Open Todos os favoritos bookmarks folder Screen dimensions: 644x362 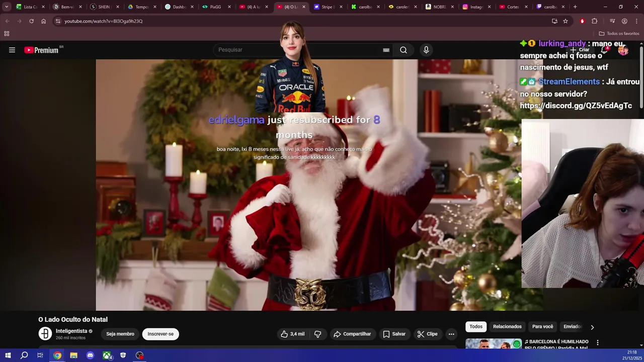click(619, 34)
